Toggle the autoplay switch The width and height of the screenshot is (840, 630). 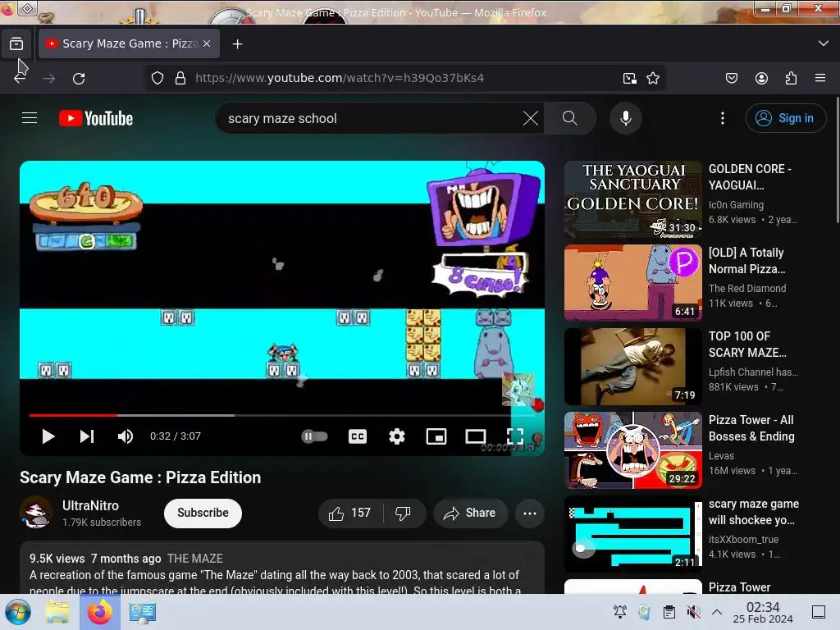(314, 436)
